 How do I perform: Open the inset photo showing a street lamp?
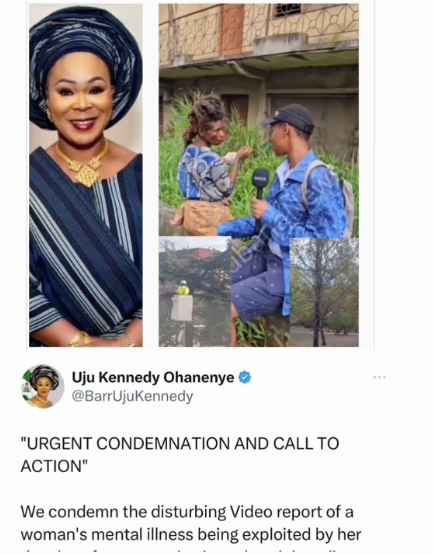(195, 292)
